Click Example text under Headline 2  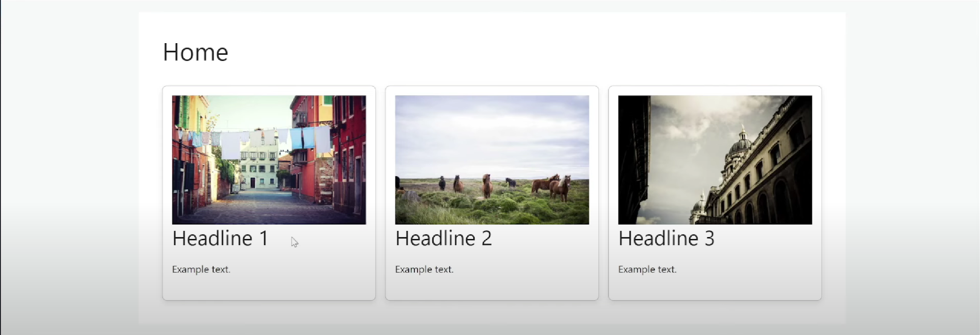click(x=424, y=270)
